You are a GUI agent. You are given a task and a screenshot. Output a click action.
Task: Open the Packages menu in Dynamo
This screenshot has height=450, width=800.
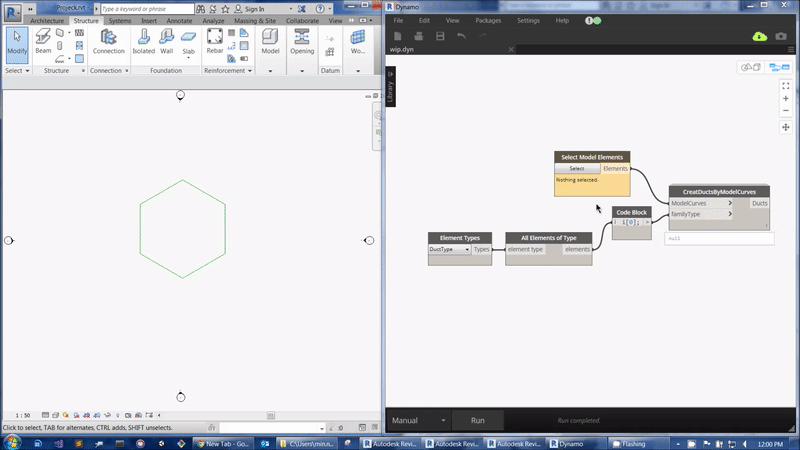(488, 20)
